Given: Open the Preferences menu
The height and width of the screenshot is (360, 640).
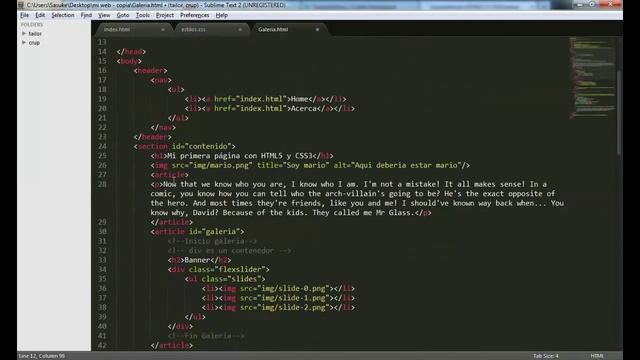Looking at the screenshot, I should 195,15.
